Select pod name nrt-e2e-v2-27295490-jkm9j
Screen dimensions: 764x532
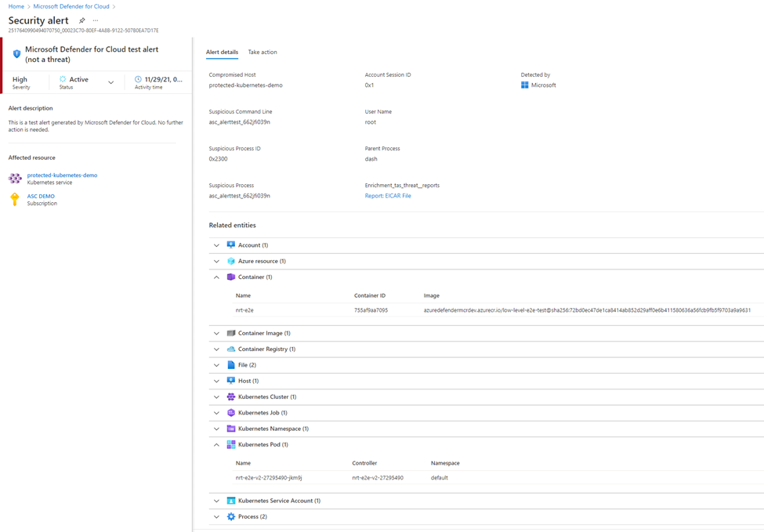tap(269, 477)
